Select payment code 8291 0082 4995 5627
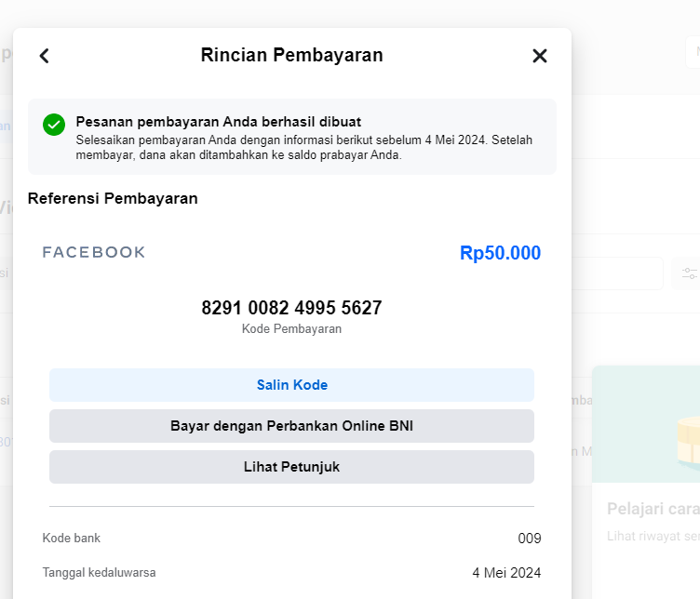Viewport: 700px width, 599px height. click(x=291, y=308)
